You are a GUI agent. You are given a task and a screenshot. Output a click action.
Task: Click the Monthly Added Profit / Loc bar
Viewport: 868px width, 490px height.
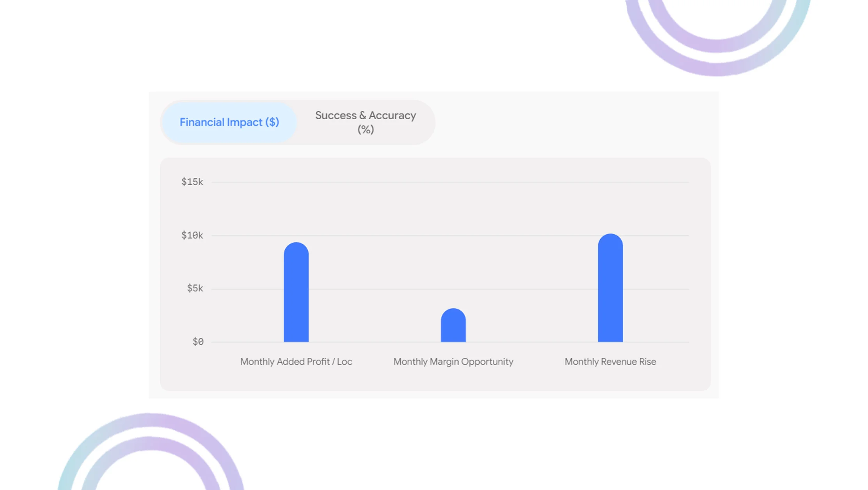(x=296, y=292)
